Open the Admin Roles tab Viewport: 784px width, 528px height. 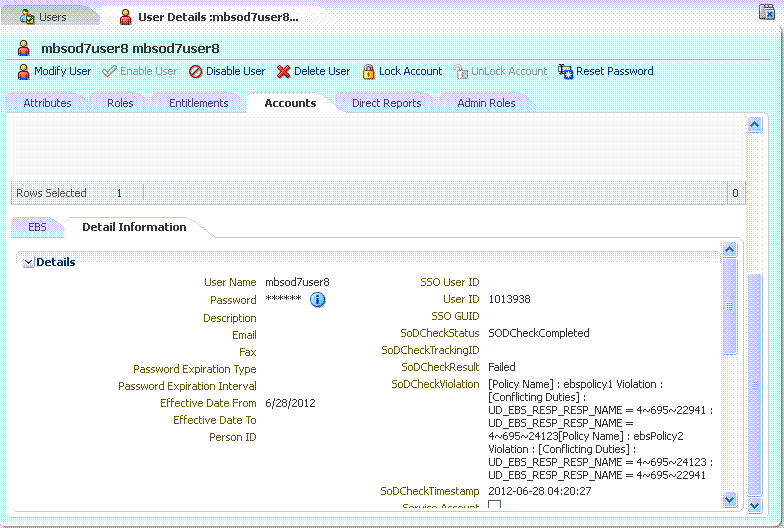486,103
